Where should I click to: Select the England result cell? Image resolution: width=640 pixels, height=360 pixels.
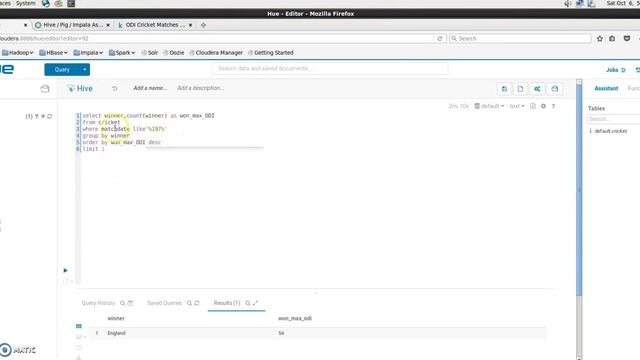click(116, 333)
